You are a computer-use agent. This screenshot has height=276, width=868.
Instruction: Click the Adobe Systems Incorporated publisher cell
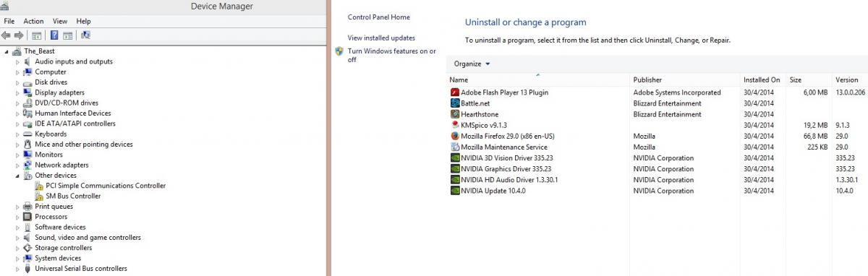[x=677, y=92]
